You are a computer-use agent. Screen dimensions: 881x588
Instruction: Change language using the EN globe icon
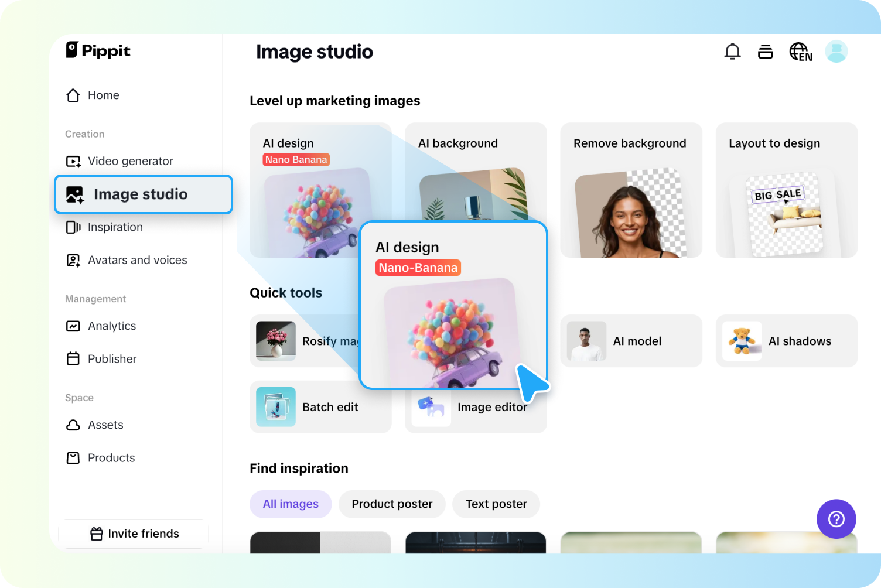pyautogui.click(x=800, y=52)
